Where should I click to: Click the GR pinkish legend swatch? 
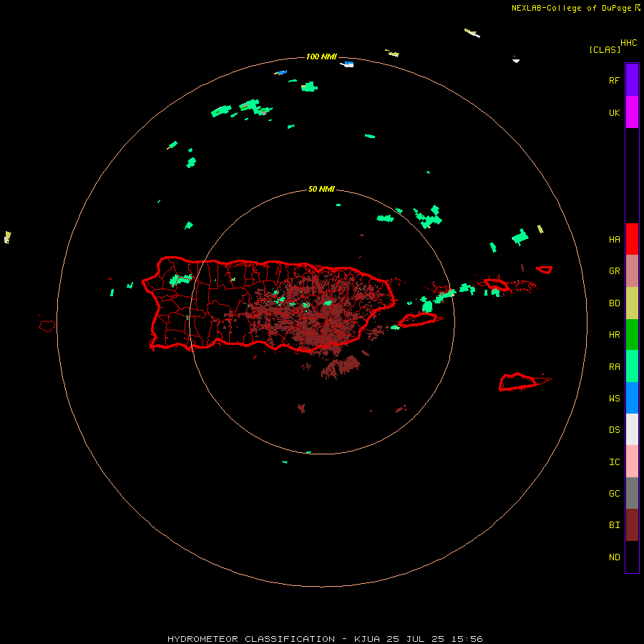632,271
